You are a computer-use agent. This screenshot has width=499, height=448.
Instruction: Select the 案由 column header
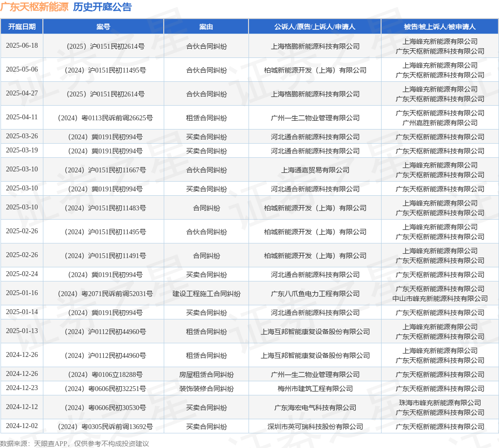click(206, 27)
